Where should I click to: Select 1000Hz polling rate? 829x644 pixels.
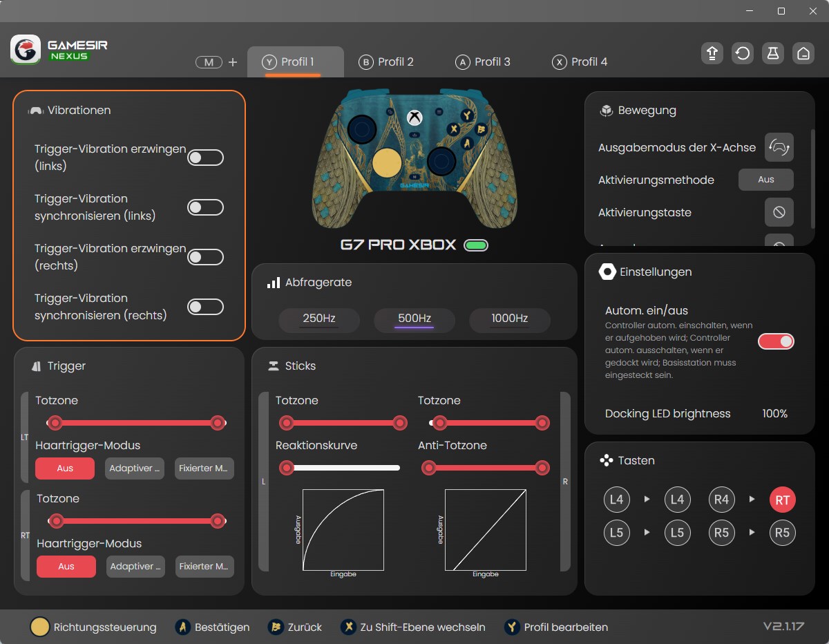coord(510,319)
